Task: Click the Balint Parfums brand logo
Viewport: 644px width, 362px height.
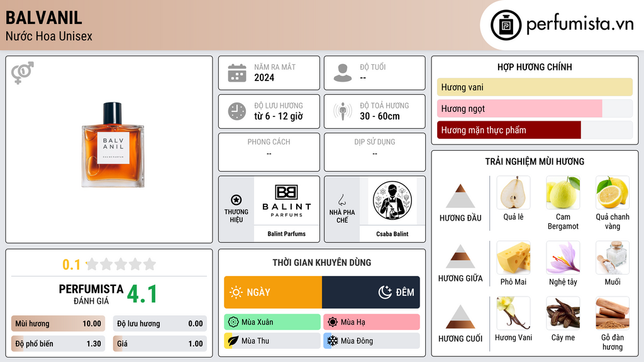Action: point(287,200)
